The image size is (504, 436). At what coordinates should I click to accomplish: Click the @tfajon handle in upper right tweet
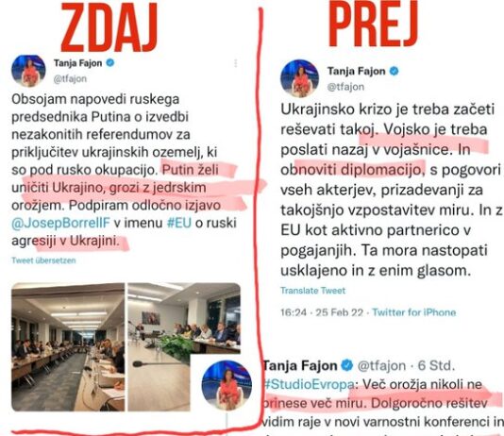click(345, 87)
